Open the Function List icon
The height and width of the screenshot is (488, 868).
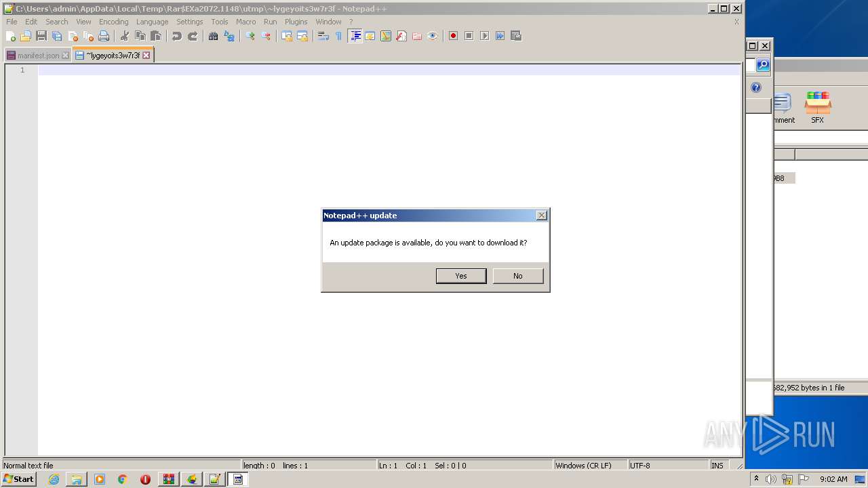(401, 36)
